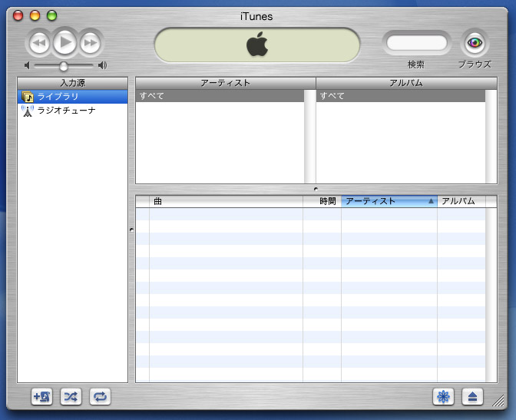Select ラジオチューナ in the source list
The width and height of the screenshot is (516, 420).
click(x=72, y=111)
